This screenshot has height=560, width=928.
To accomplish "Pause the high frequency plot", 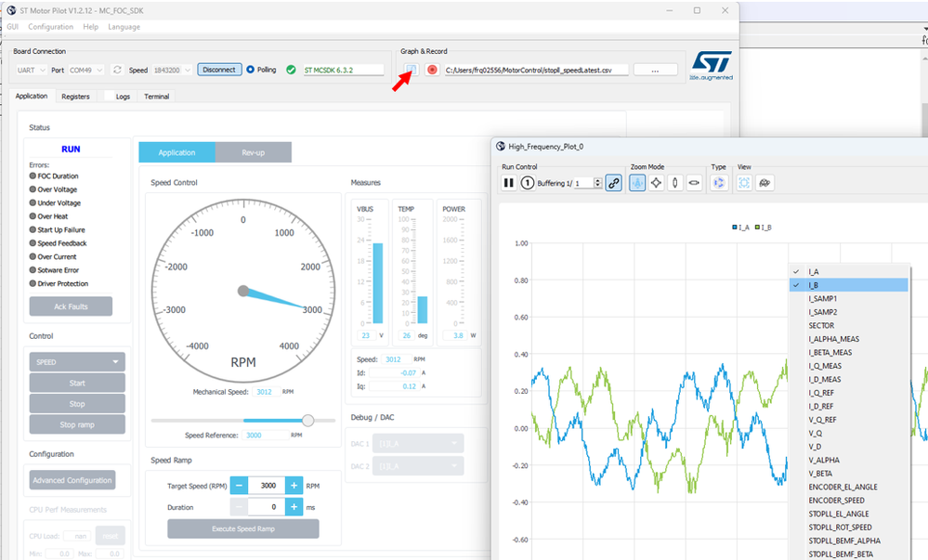I will pyautogui.click(x=508, y=183).
